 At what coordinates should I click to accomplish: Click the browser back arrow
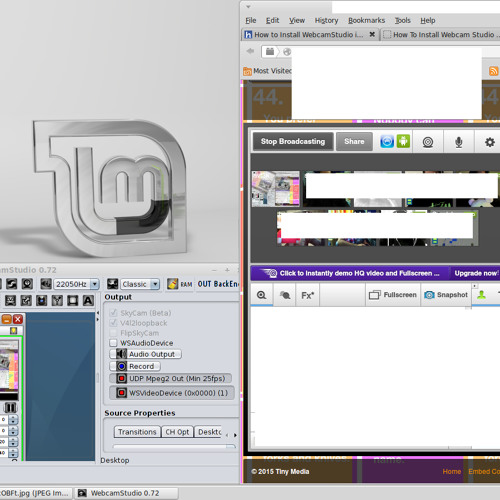point(250,51)
